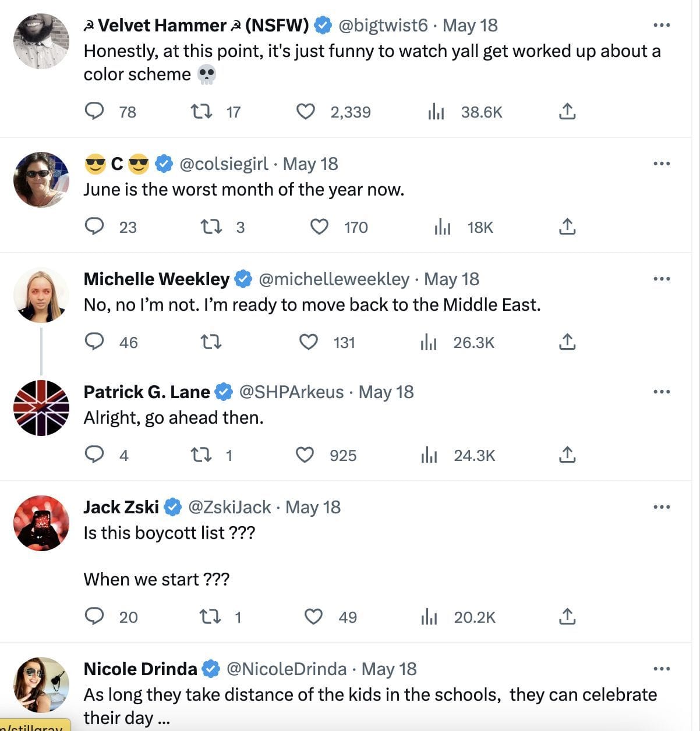Click the 2,339 likes count on Velvet Hammer's tweet
The image size is (700, 731).
tap(350, 112)
